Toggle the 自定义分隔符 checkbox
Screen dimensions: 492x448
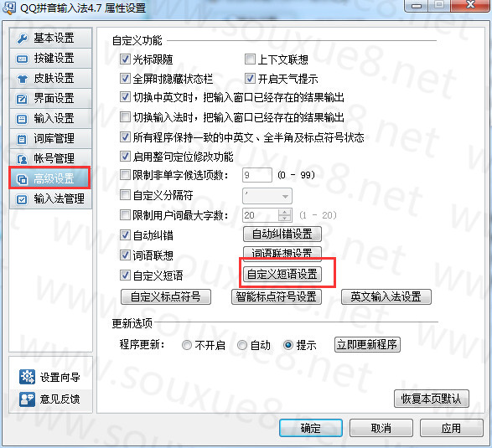[125, 195]
